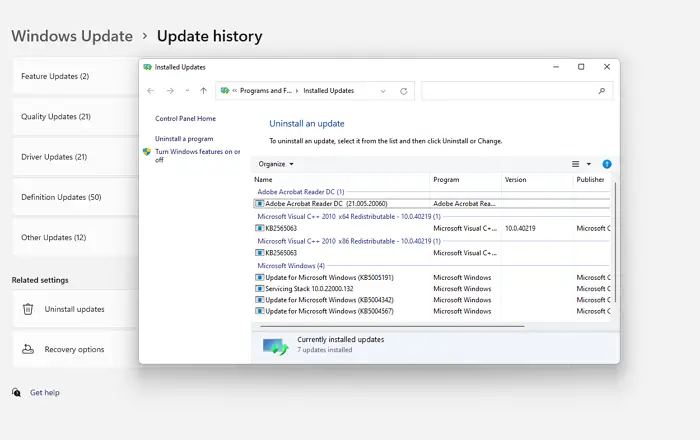This screenshot has height=440, width=700.
Task: Click icon beside KB5005191 update
Action: click(259, 278)
